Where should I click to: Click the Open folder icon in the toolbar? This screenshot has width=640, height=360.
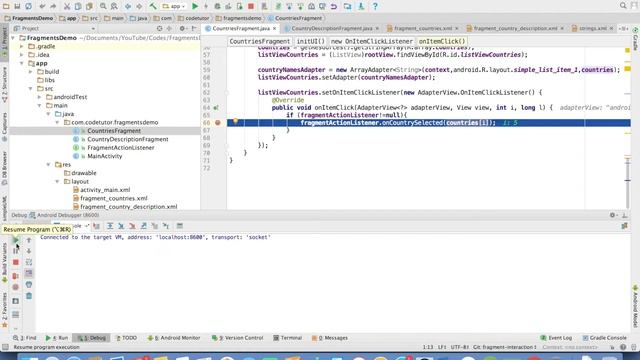(6, 6)
